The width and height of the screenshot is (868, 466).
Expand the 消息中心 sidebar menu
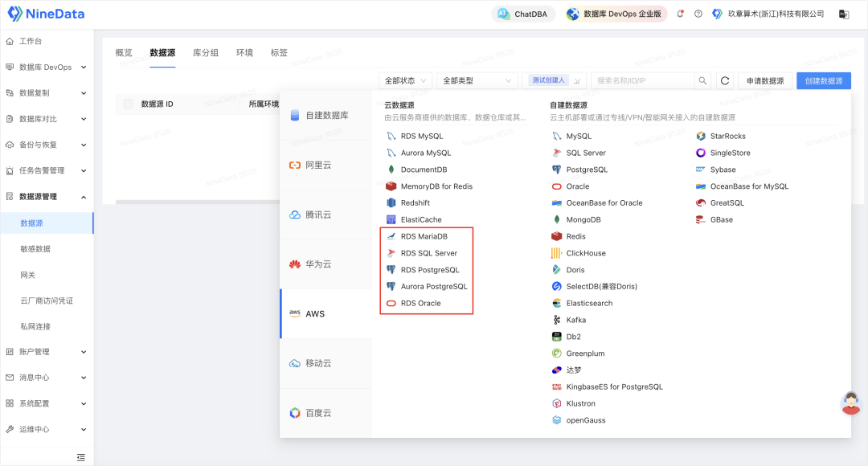(x=47, y=378)
